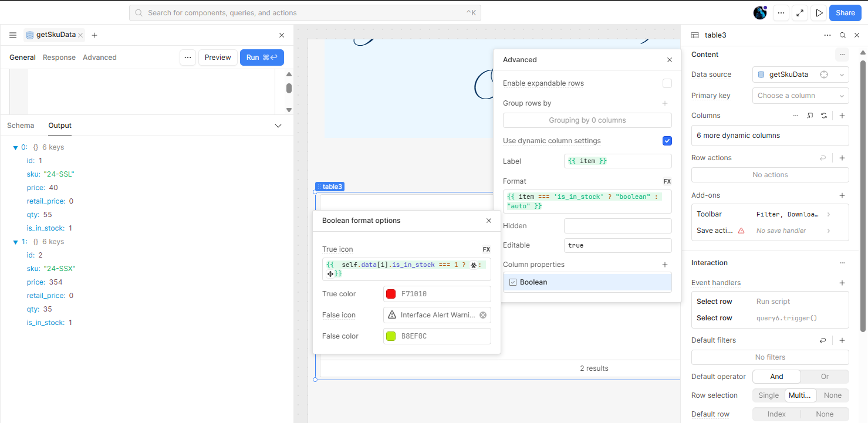The height and width of the screenshot is (423, 868).
Task: Start app preview with the play icon
Action: pos(819,13)
